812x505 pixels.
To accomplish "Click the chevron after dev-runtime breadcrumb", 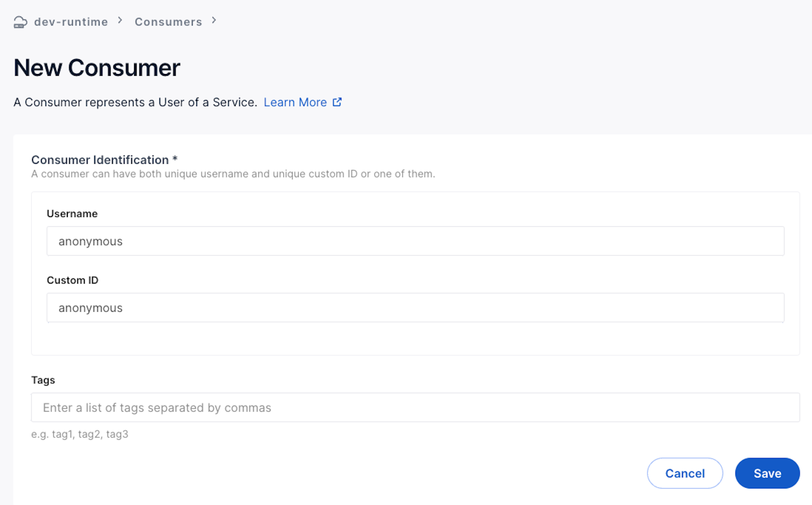I will point(121,20).
